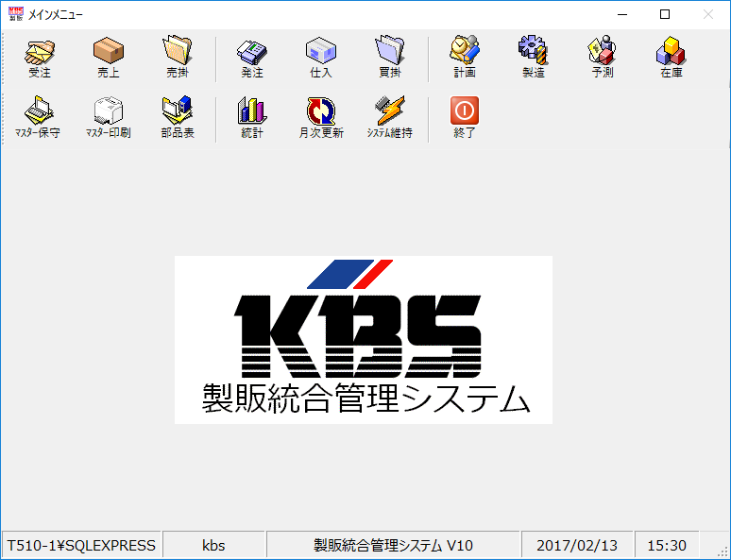Click the T510-1¥SQLEXPRESS status bar entry
The width and height of the screenshot is (731, 560).
[81, 545]
